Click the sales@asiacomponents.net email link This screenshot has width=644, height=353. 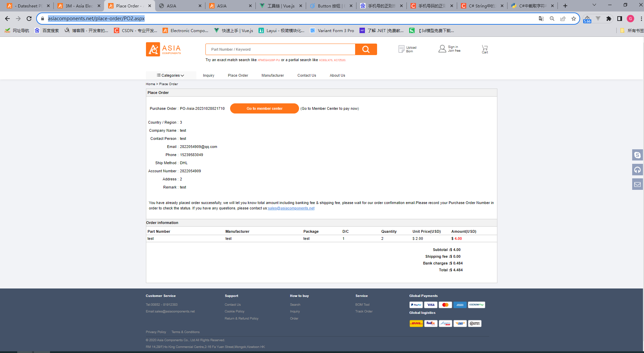(291, 208)
